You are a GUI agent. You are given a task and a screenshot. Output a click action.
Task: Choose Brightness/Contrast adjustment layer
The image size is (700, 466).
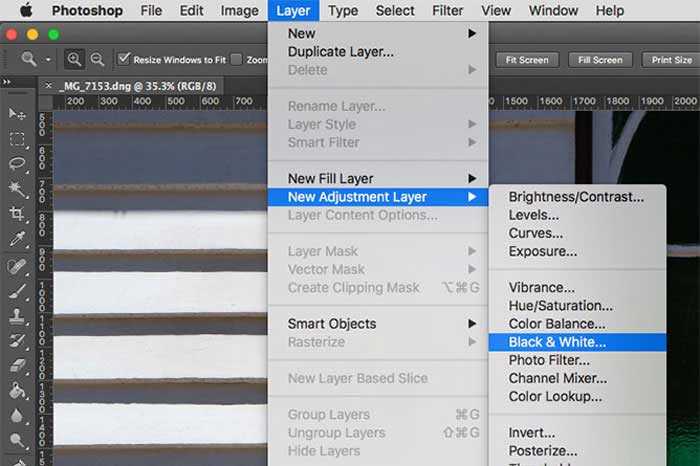(577, 197)
